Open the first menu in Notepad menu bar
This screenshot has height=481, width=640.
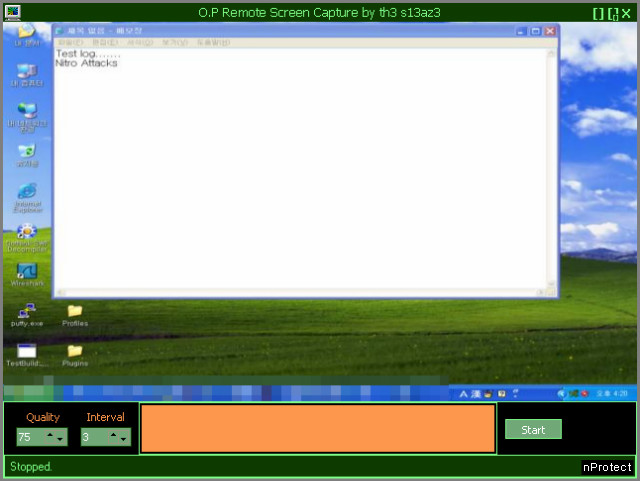[70, 43]
